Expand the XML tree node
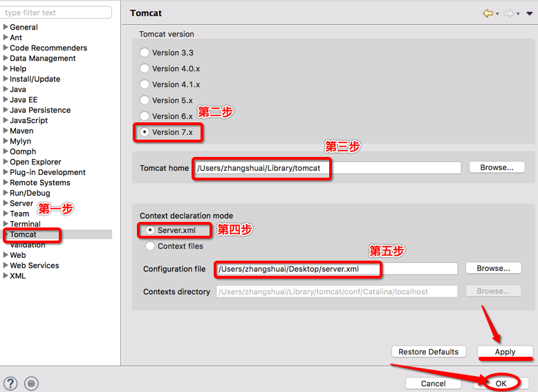Image resolution: width=538 pixels, height=392 pixels. [x=6, y=275]
